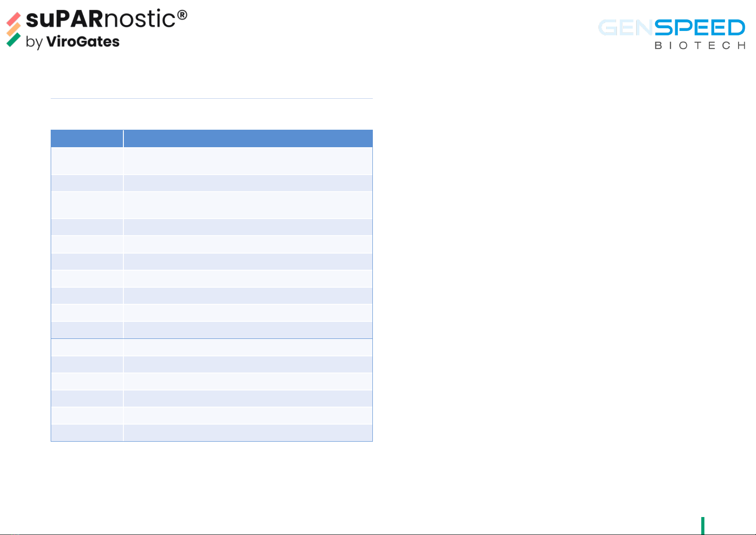Click the registered trademark symbol after suPARnostic
This screenshot has height=535, width=756.
(182, 15)
